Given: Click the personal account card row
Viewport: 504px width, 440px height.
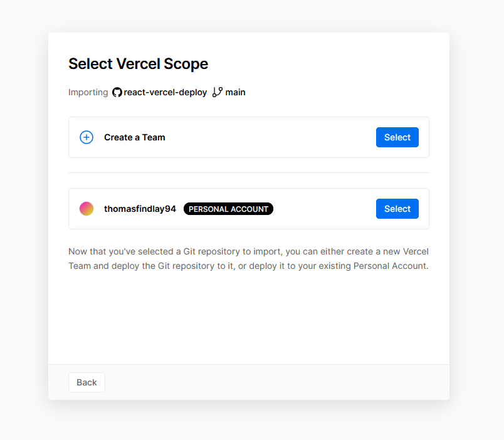Looking at the screenshot, I should tap(249, 209).
